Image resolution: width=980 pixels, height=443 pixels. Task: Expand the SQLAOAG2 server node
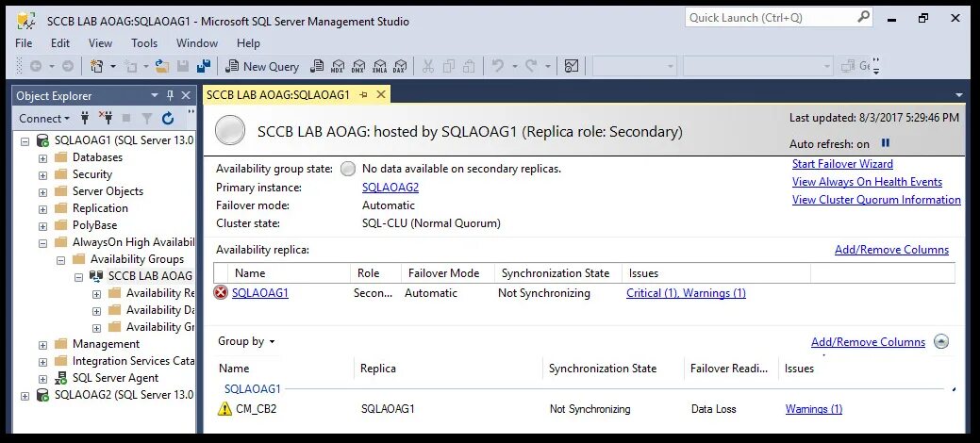tap(25, 396)
